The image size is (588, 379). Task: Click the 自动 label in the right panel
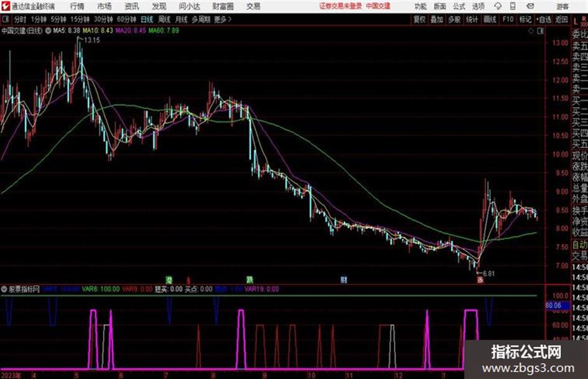coord(580,245)
